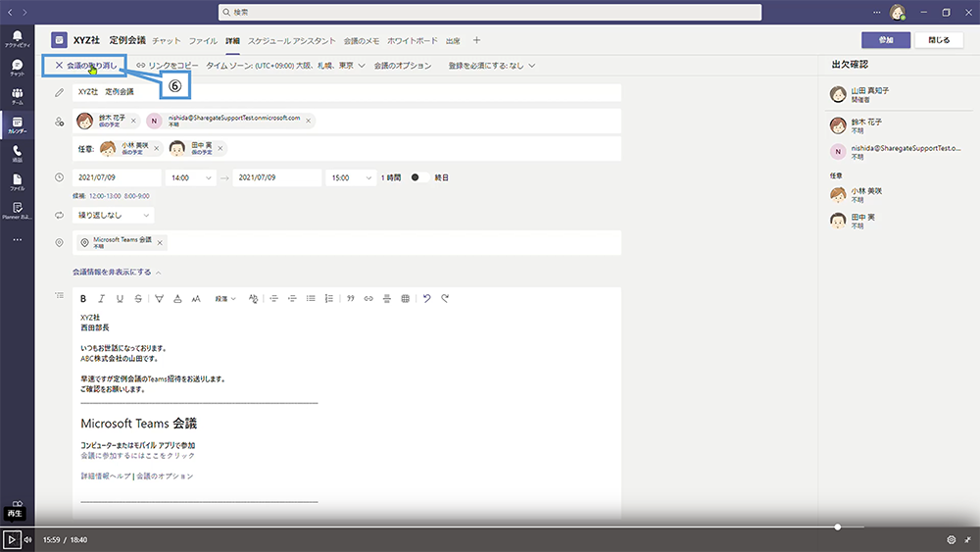Open Calls in the left sidebar
This screenshot has width=980, height=552.
17,154
